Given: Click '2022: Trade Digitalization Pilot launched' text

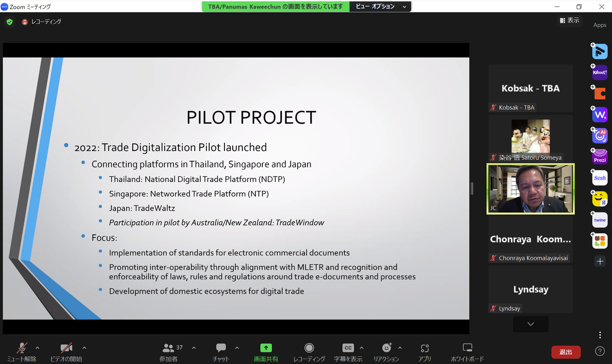Looking at the screenshot, I should coord(171,148).
